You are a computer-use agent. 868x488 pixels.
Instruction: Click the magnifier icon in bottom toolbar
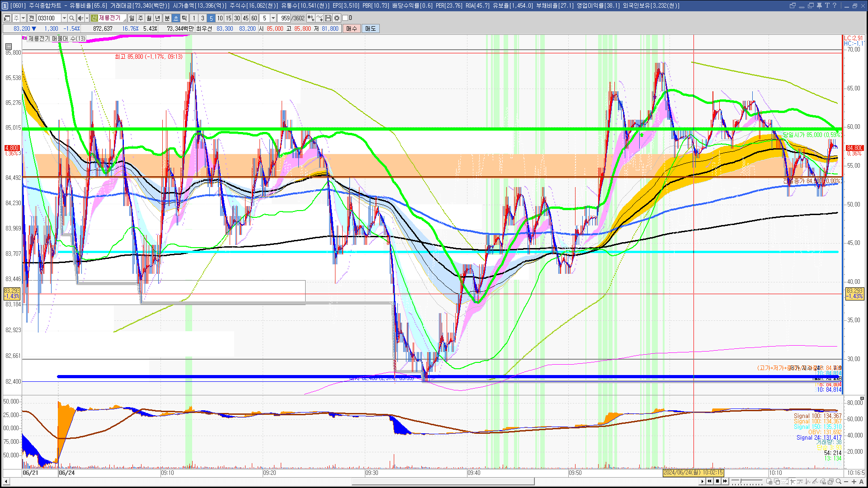coord(839,482)
